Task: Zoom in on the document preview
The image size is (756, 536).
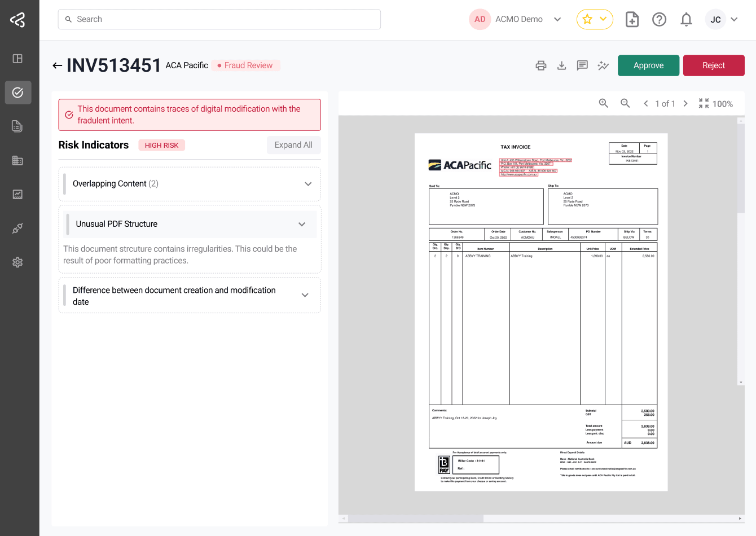Action: pyautogui.click(x=604, y=103)
